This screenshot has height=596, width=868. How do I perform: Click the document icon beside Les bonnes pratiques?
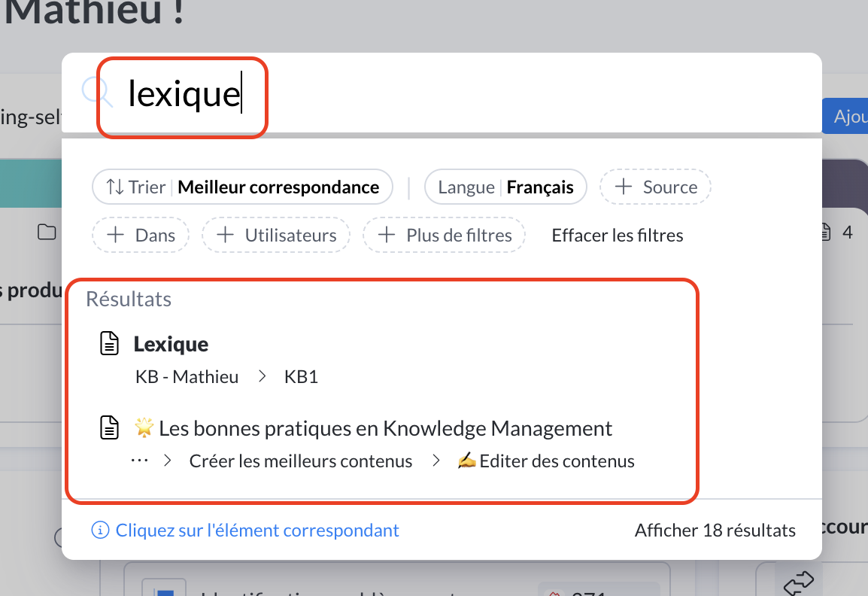click(x=111, y=429)
